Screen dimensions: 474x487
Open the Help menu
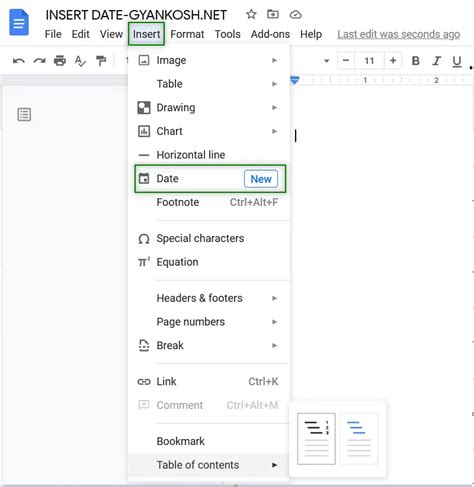tap(311, 34)
